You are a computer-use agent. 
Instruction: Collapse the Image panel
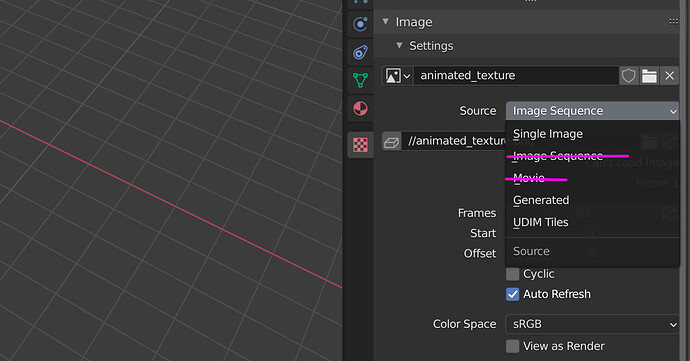click(385, 22)
